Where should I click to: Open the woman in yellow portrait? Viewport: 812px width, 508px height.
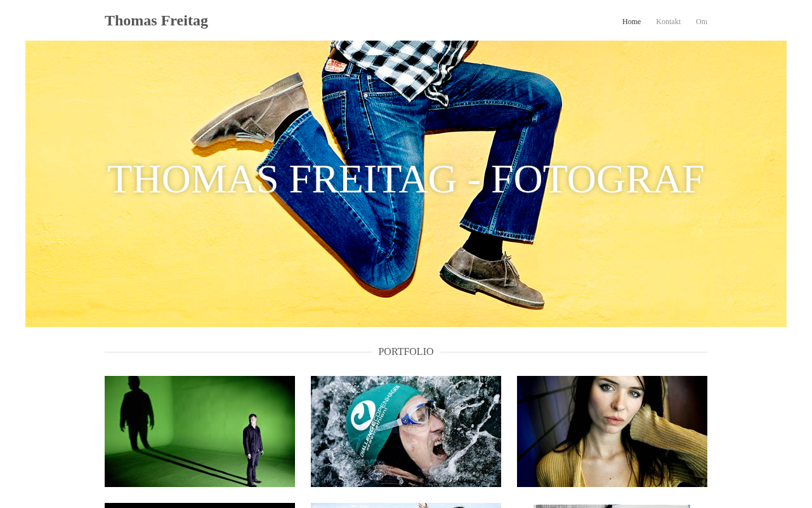pyautogui.click(x=612, y=431)
